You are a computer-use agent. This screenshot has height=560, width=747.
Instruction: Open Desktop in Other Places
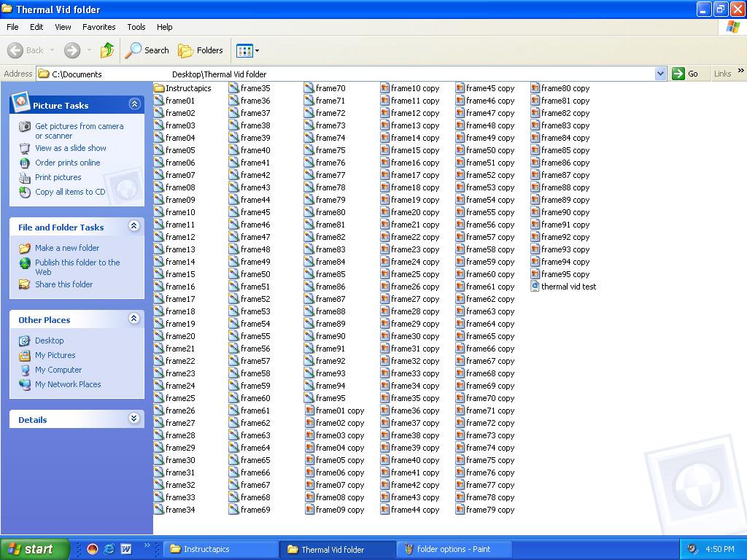[x=49, y=341]
